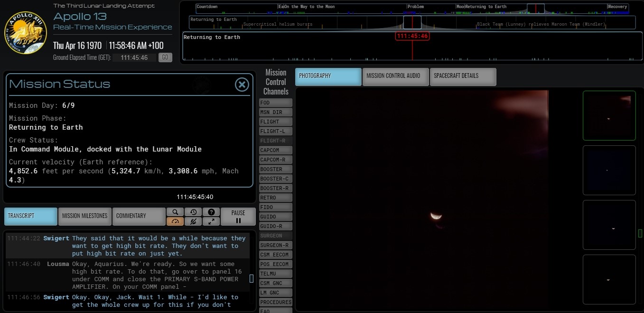This screenshot has width=644, height=313.
Task: Jump to Lousma transcript entry at 111:46:40
Action: 127,275
